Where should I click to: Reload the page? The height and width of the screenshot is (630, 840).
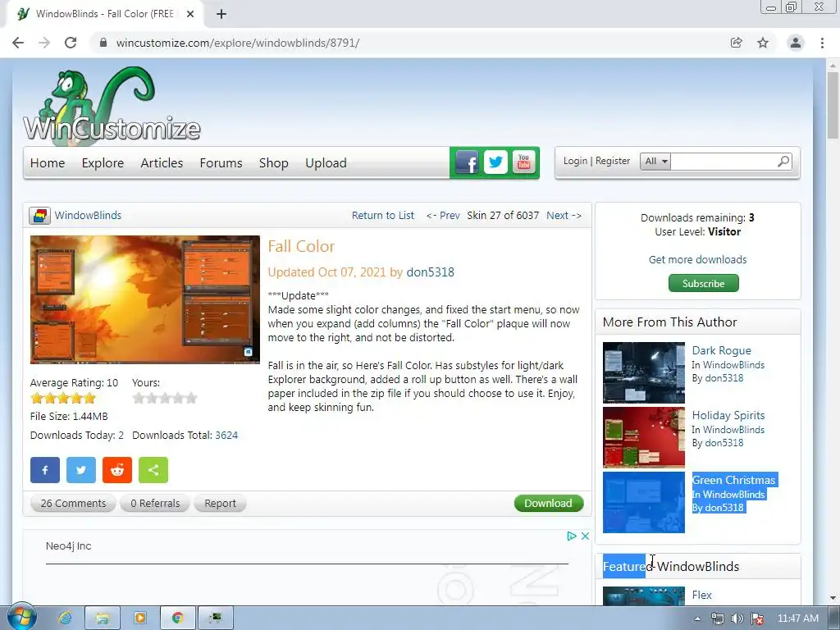pyautogui.click(x=71, y=43)
